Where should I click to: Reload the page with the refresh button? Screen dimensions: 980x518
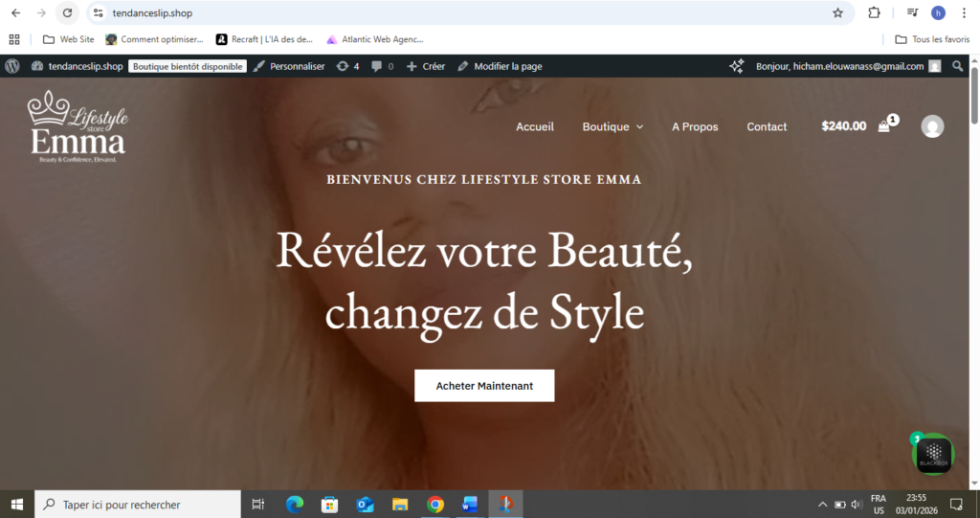click(67, 13)
